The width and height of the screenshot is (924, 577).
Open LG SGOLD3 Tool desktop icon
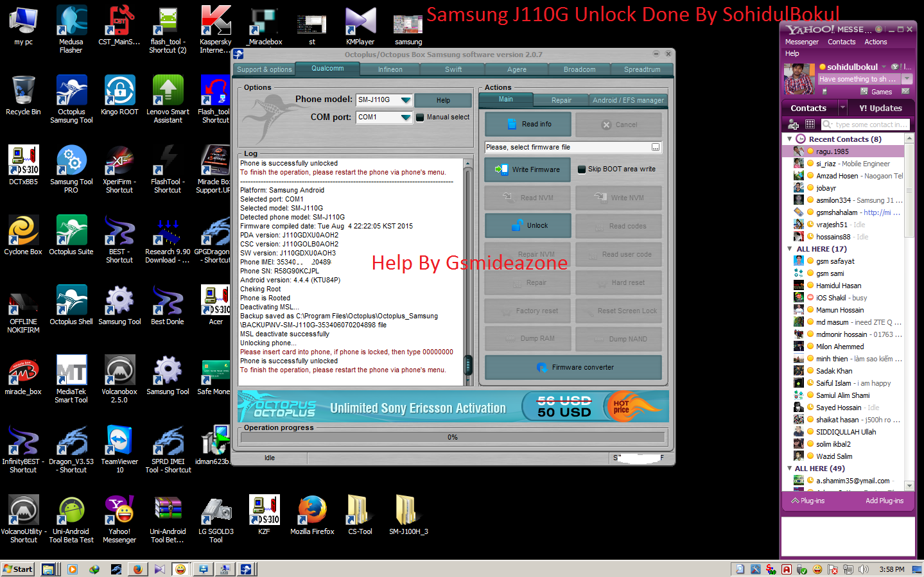[x=216, y=519]
